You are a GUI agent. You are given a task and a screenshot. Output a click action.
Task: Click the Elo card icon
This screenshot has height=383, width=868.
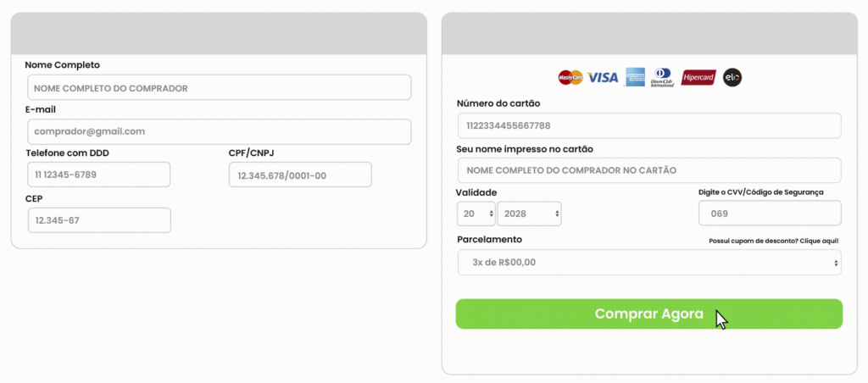tap(732, 78)
